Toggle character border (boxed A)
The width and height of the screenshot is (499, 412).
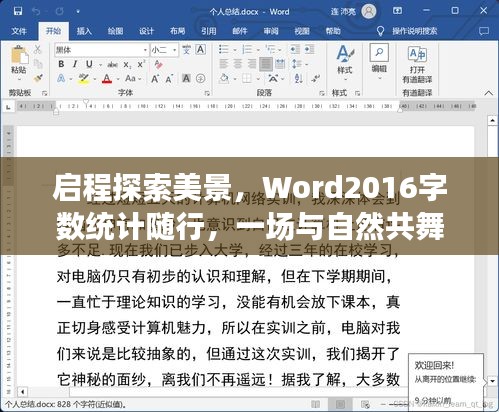pos(200,50)
